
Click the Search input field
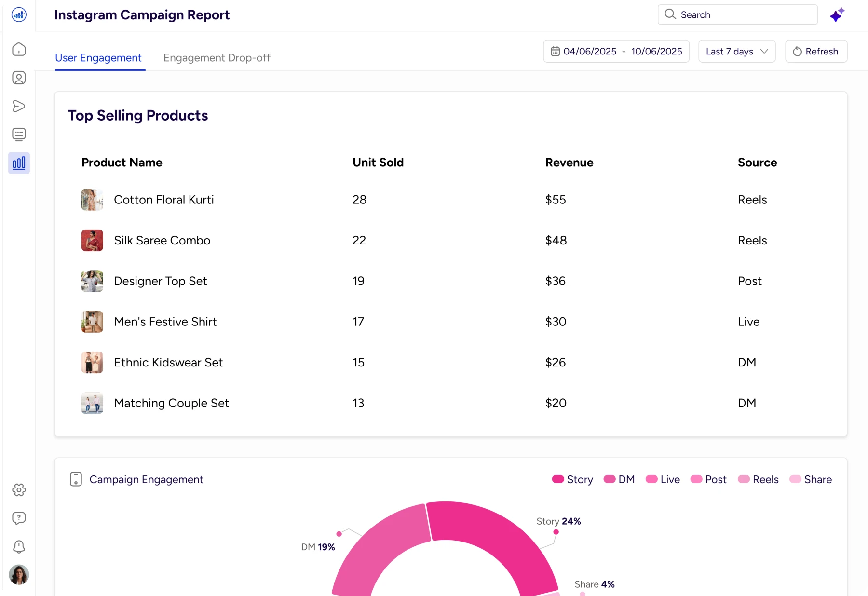(737, 15)
